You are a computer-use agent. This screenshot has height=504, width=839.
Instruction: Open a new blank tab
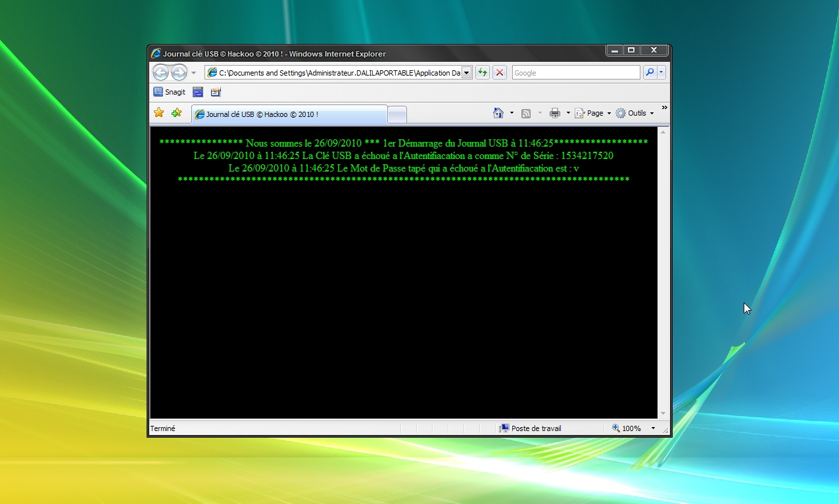click(397, 115)
